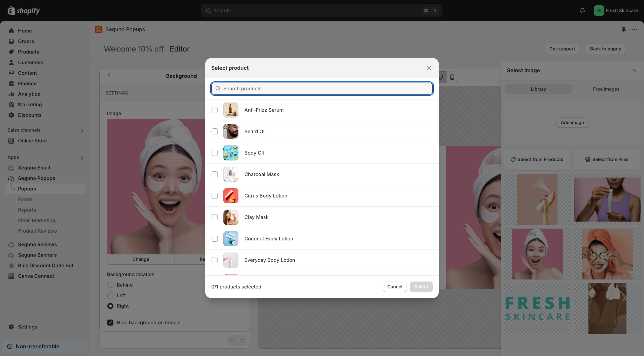Close the Select image panel
This screenshot has height=356, width=644.
(634, 70)
